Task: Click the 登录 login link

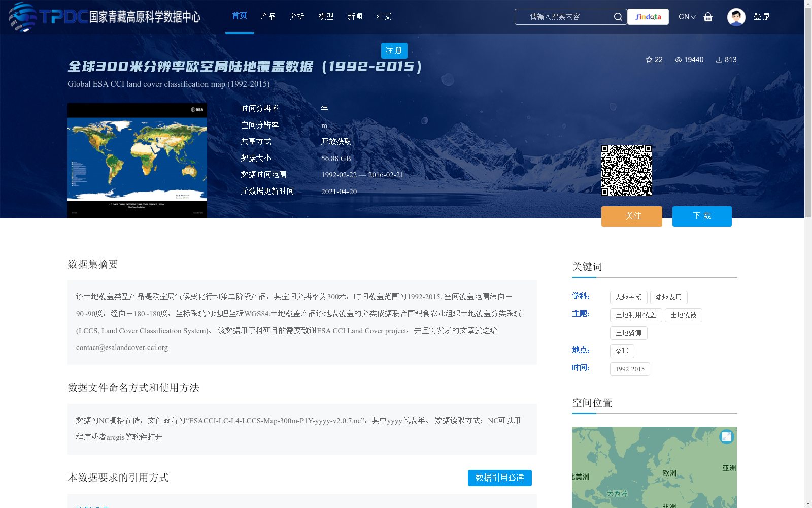Action: click(x=762, y=17)
